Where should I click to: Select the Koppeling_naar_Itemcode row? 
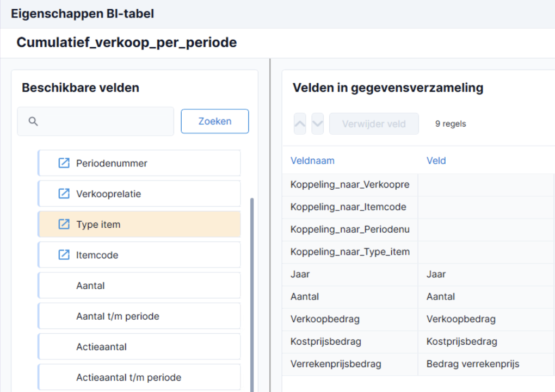[418, 207]
